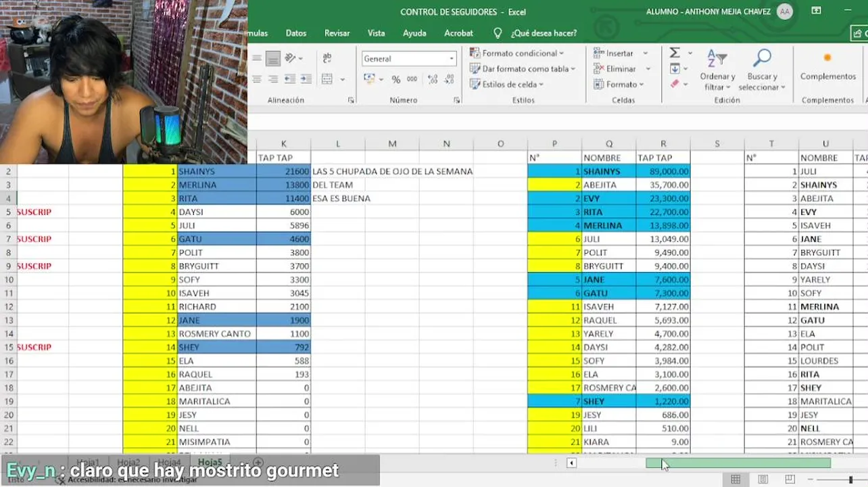Open Alineación dialog launcher
The height and width of the screenshot is (487, 868).
click(351, 100)
